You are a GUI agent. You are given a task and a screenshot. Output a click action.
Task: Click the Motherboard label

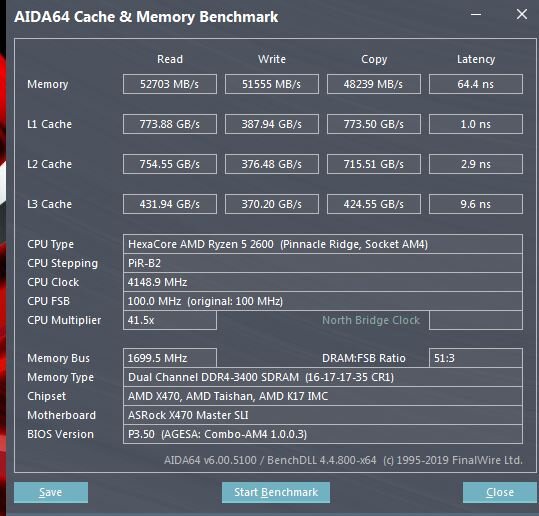(61, 415)
